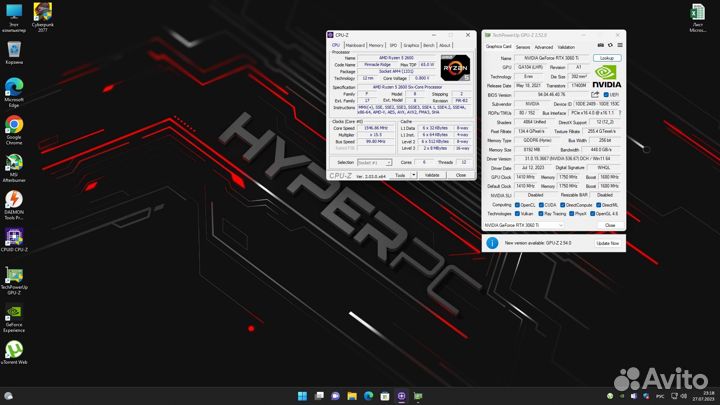
Task: Open GeForce Experience desktop shortcut
Action: pyautogui.click(x=14, y=318)
